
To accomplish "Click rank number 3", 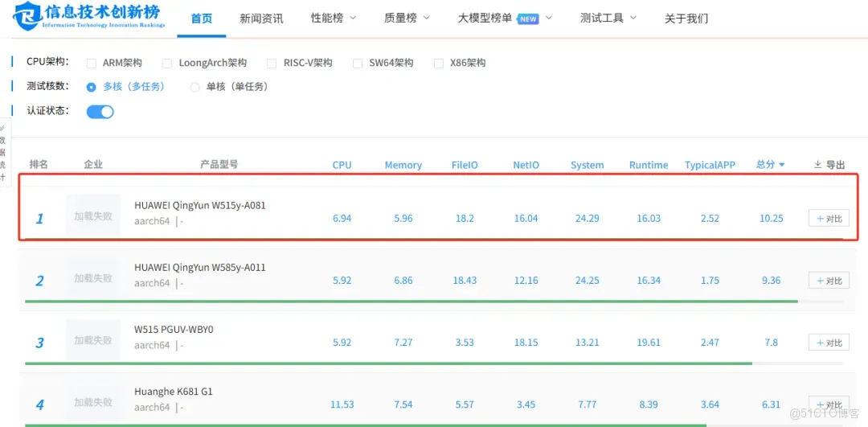I will coord(39,343).
